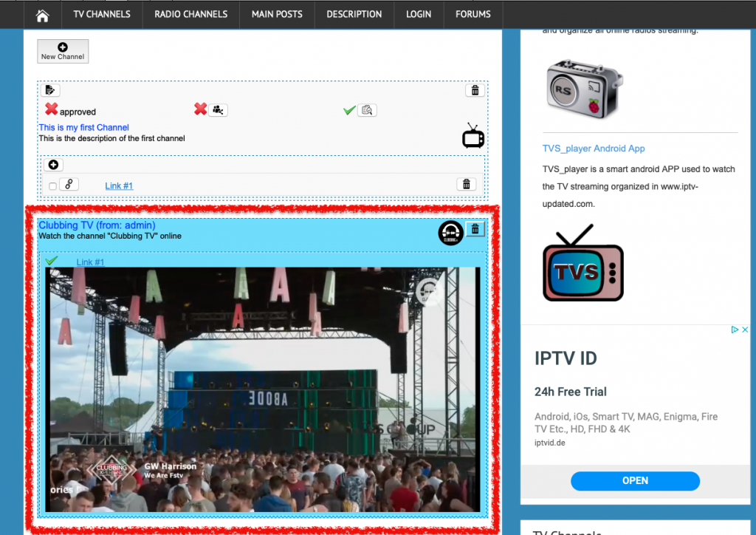Go to the Home page icon
Viewport: 756px width, 535px height.
coord(42,15)
